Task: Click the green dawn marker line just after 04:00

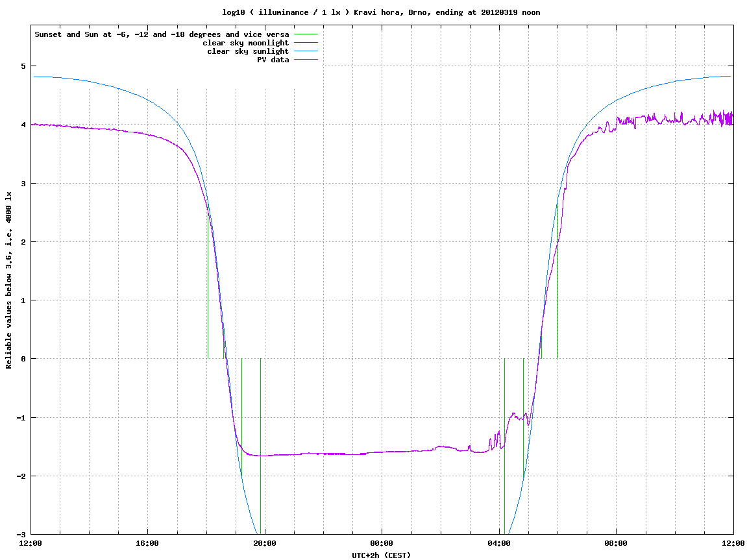Action: [504, 446]
